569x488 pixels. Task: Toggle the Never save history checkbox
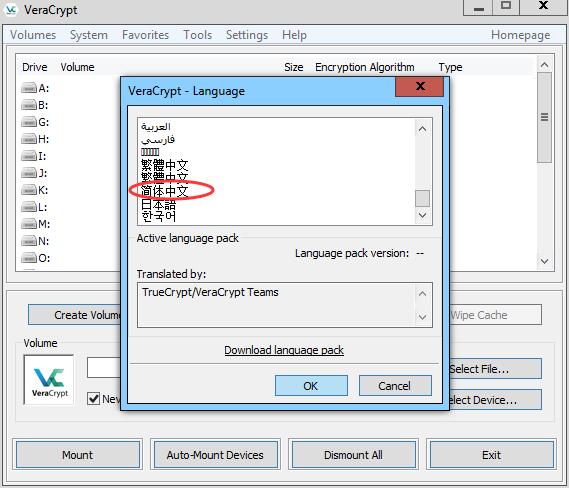[x=94, y=398]
